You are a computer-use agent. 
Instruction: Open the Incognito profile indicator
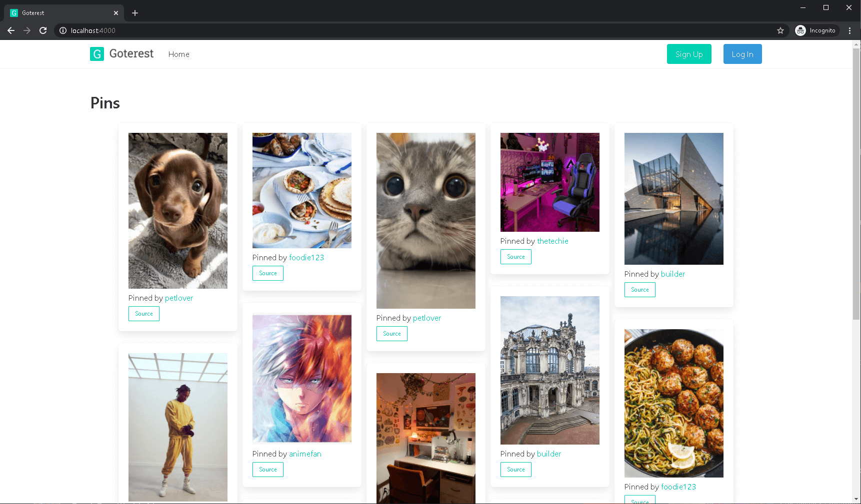click(817, 30)
